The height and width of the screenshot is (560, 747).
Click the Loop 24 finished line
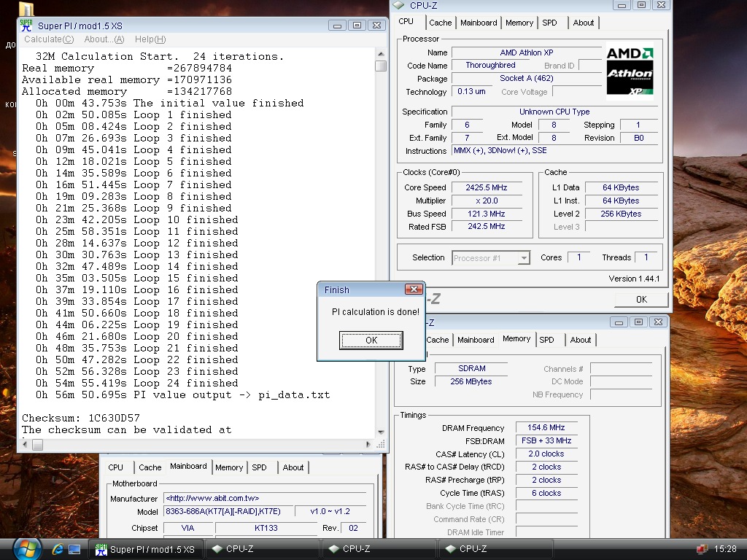[136, 383]
